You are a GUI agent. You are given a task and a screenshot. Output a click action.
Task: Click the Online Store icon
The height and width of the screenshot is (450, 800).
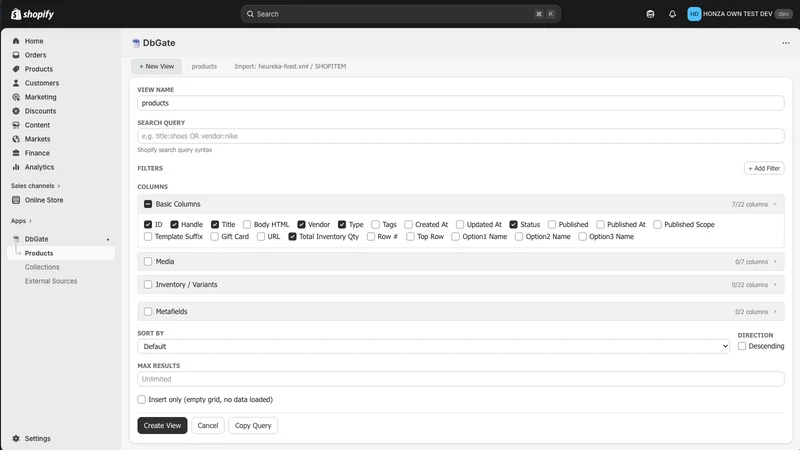[x=16, y=200]
